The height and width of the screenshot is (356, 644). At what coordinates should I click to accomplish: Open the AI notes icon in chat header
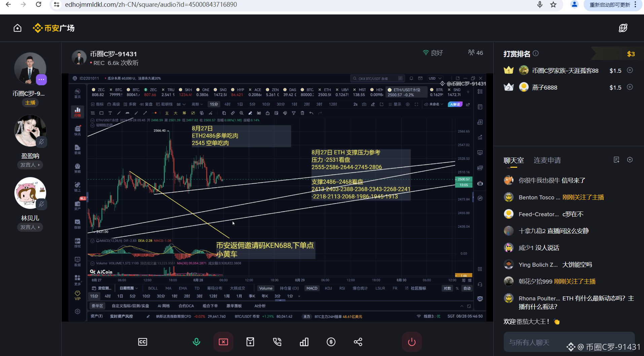(616, 160)
